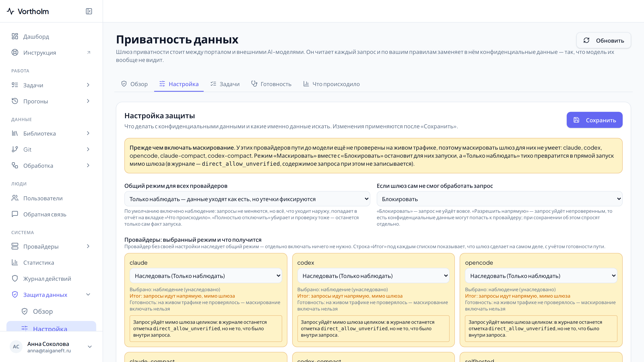Click the shield icon on Обзор tab
644x362 pixels.
point(124,84)
